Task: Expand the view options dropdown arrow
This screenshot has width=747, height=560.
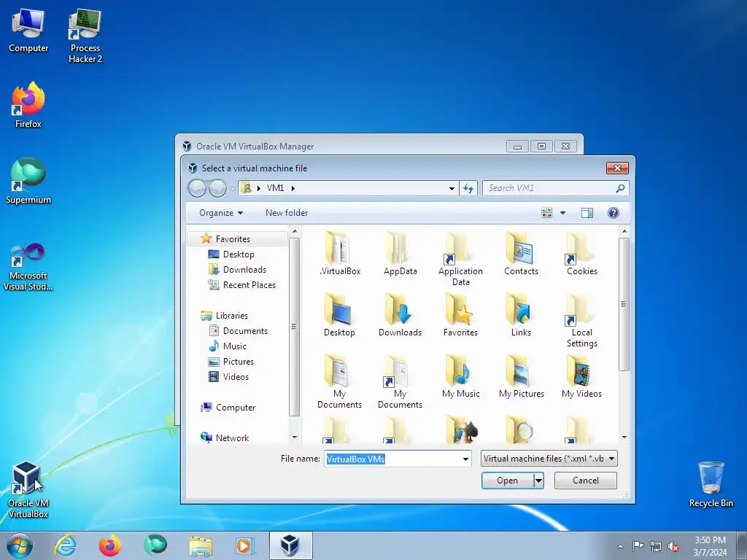Action: click(562, 213)
